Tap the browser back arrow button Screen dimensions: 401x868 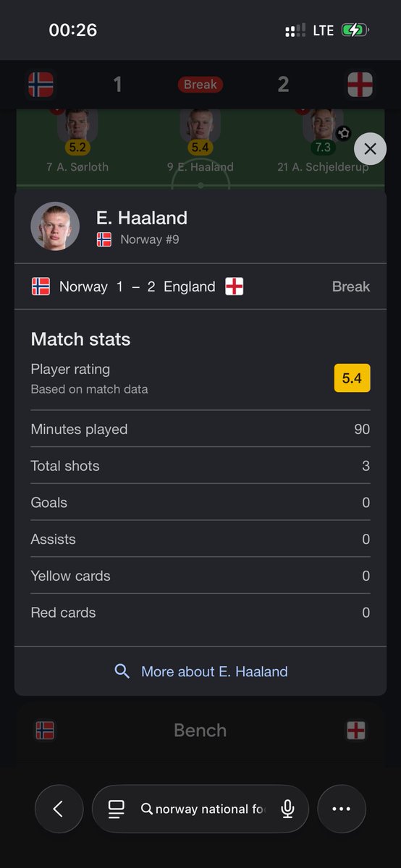click(59, 809)
